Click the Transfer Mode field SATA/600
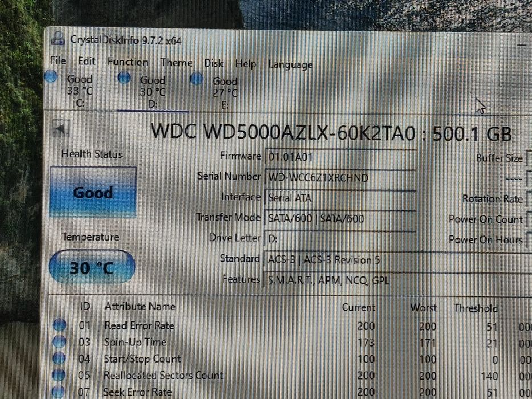This screenshot has width=532, height=399. 340,218
